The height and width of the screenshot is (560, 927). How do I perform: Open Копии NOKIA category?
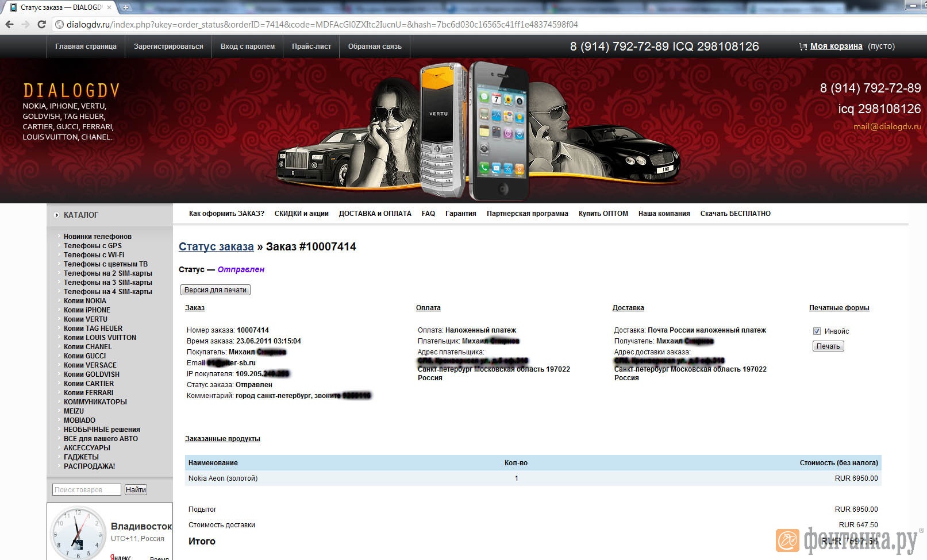coord(85,301)
